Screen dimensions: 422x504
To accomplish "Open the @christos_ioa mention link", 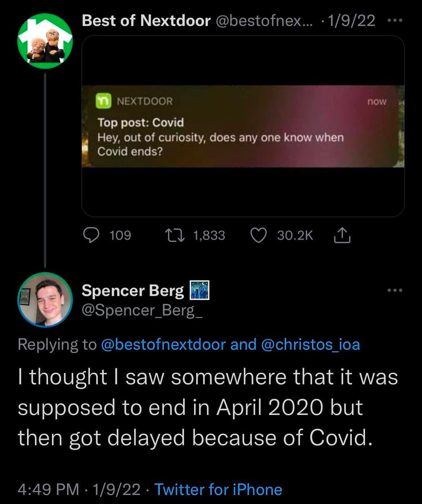I will pos(310,345).
